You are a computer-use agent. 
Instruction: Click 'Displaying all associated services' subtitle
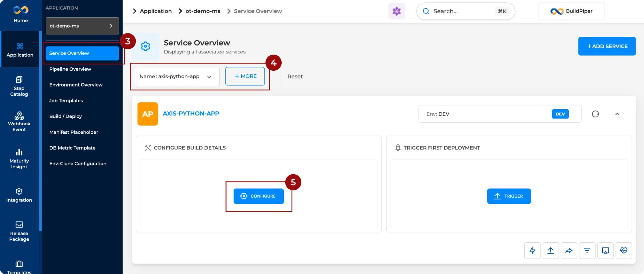[x=205, y=52]
